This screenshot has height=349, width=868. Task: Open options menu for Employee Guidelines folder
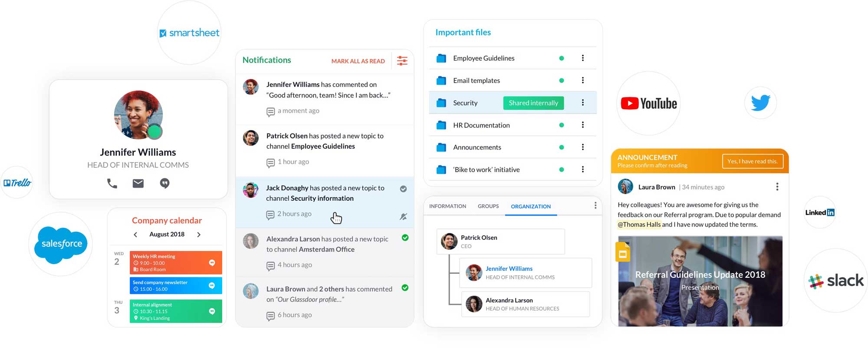tap(582, 58)
